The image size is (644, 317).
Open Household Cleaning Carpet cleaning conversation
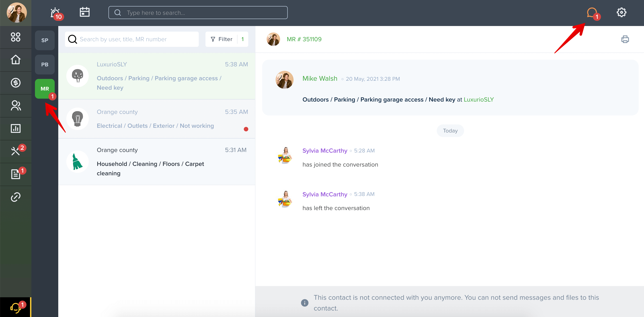[x=157, y=162]
